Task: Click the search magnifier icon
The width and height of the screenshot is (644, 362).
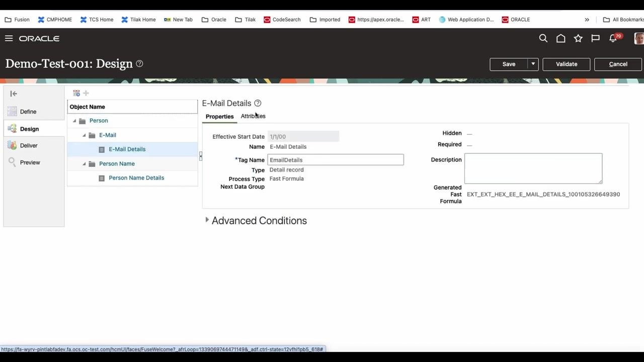Action: pyautogui.click(x=543, y=38)
